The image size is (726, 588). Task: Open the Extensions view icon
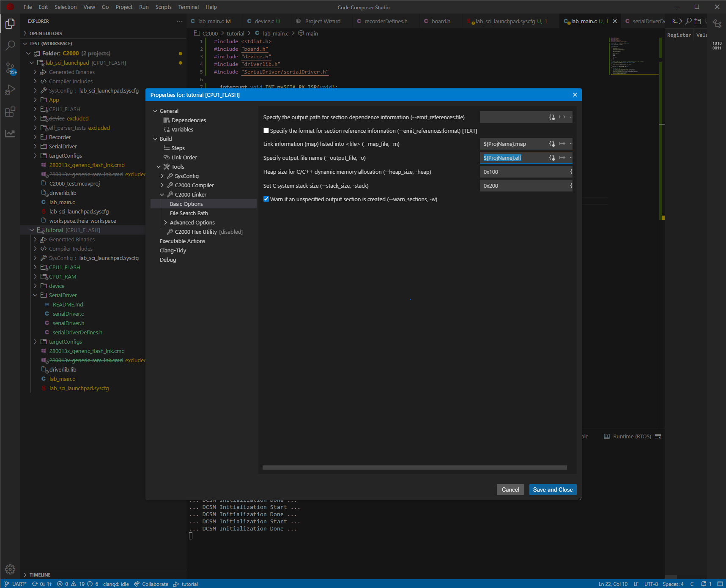pyautogui.click(x=10, y=112)
